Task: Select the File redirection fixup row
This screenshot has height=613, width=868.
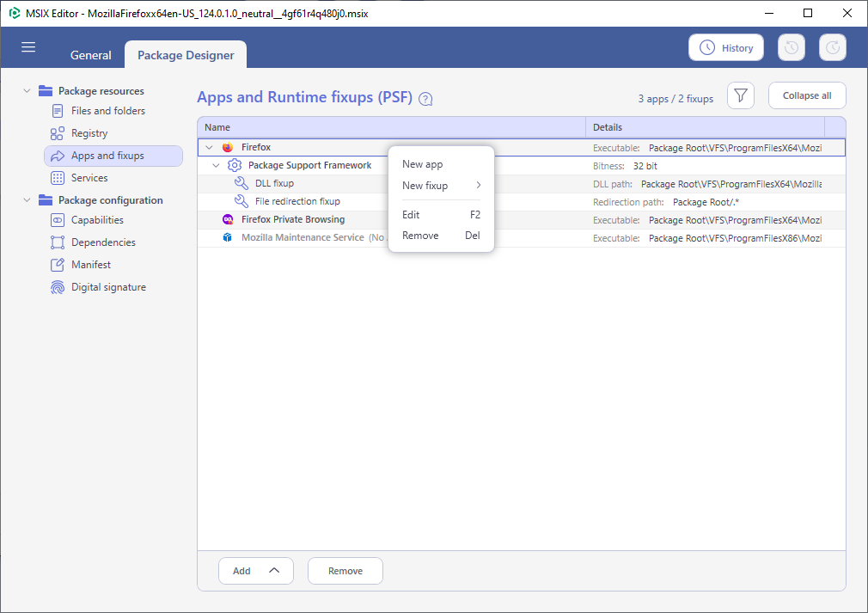Action: coord(522,201)
